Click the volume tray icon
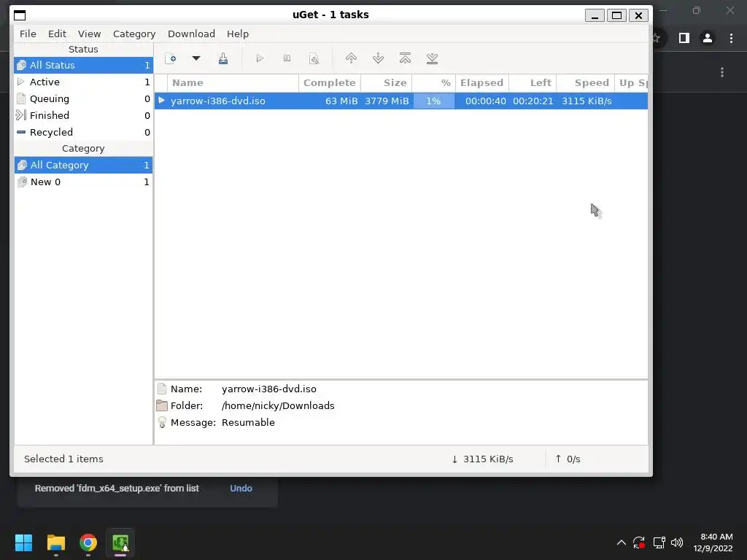The image size is (747, 560). click(x=677, y=542)
